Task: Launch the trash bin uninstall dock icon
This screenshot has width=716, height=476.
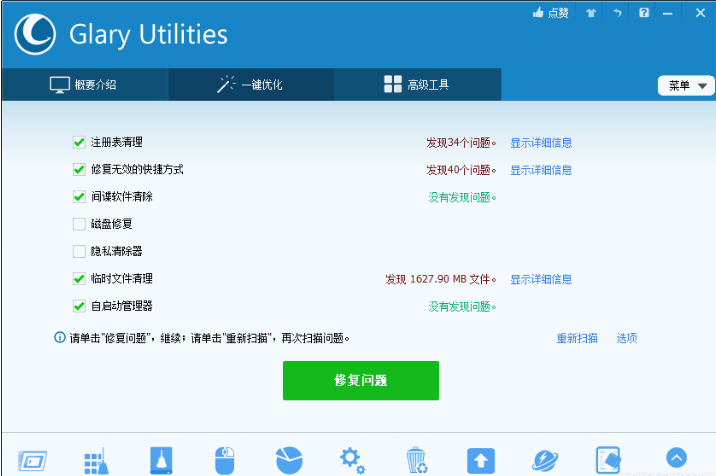Action: tap(416, 460)
